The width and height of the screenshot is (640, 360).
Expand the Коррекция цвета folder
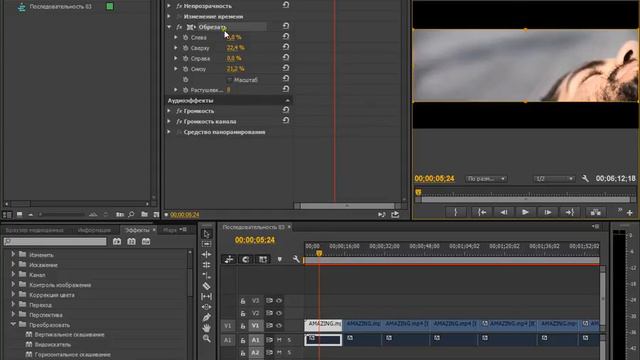tap(13, 294)
